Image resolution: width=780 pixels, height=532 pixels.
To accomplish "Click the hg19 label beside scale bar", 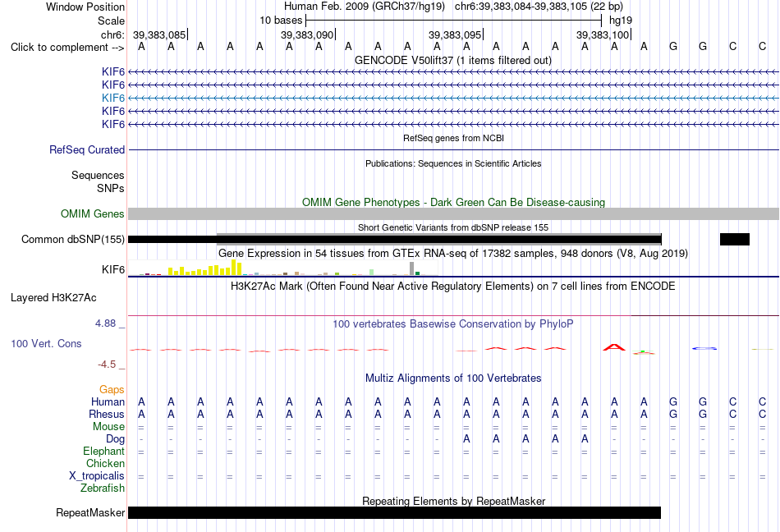I will [x=621, y=21].
